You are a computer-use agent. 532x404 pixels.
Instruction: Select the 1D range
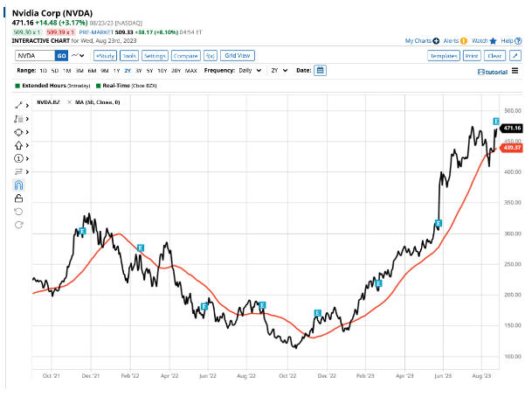point(43,71)
